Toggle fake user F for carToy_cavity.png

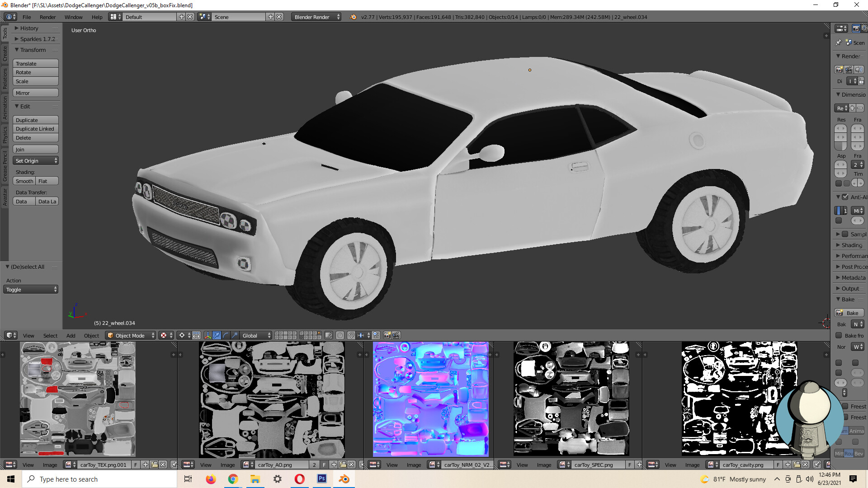(x=778, y=465)
